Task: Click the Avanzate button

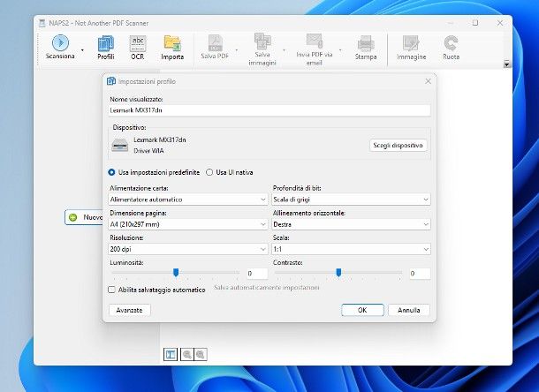Action: [x=130, y=310]
